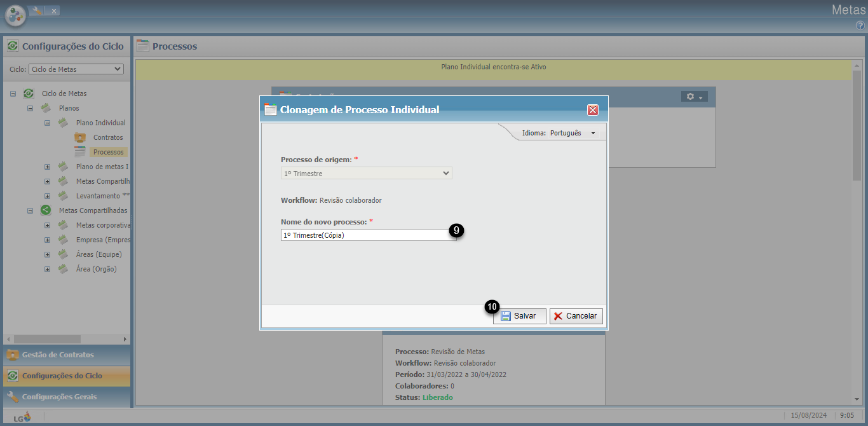
Task: Click the left arrow of tree horizontal scrollbar
Action: point(8,340)
